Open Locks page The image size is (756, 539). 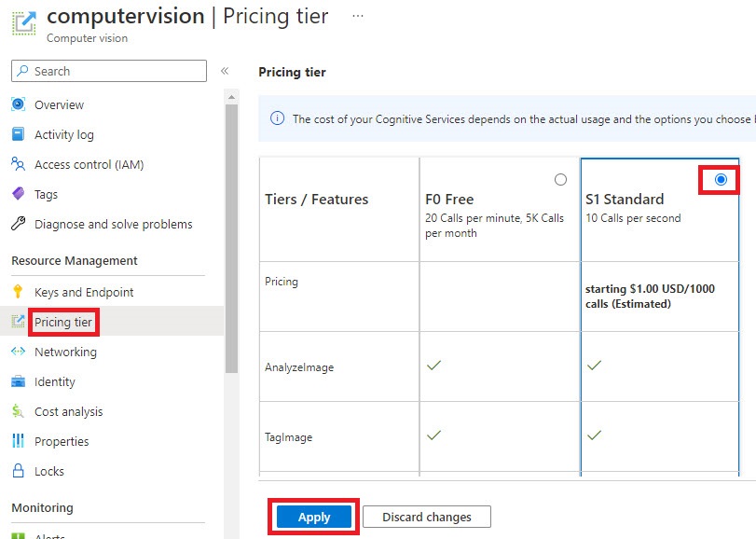(49, 472)
